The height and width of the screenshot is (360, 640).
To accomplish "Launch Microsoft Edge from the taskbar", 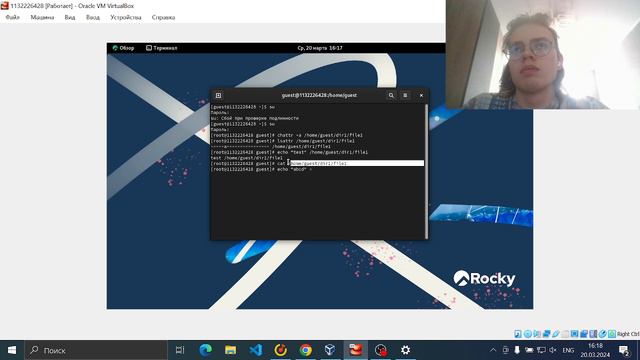I will tap(206, 350).
